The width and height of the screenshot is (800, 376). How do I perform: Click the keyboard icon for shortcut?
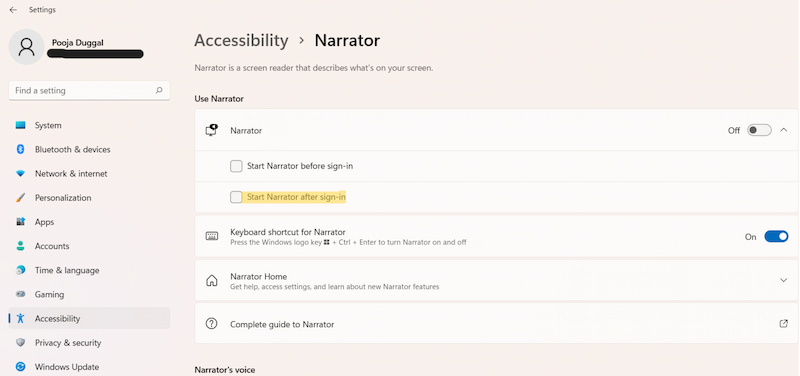(212, 236)
